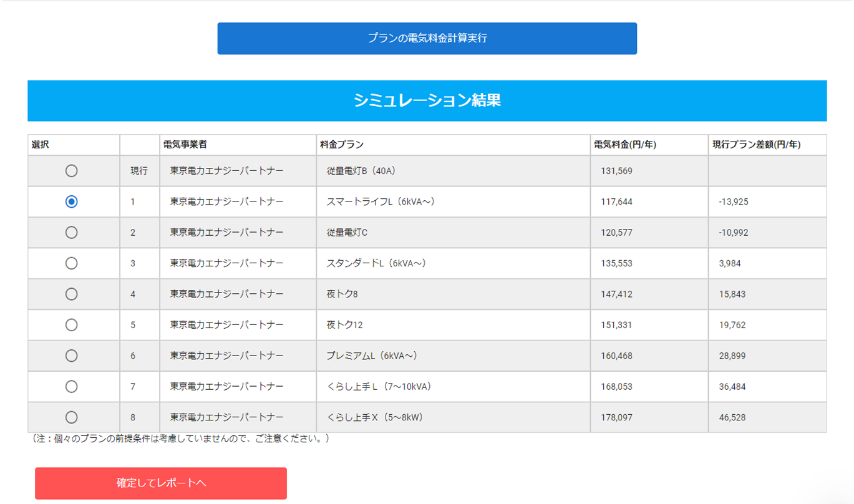Click the シミュレーション結果 header banner
Image resolution: width=854 pixels, height=504 pixels.
click(x=427, y=100)
